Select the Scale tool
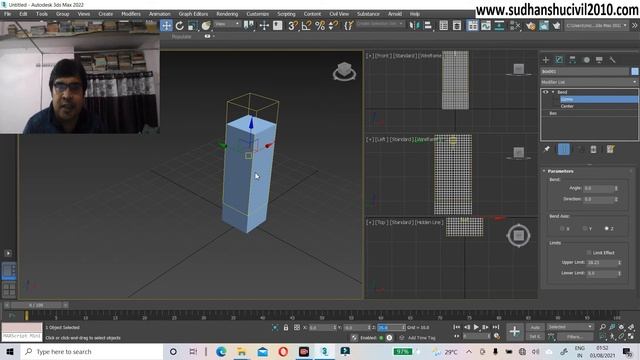Screen dimensions: 640x360 [193, 26]
